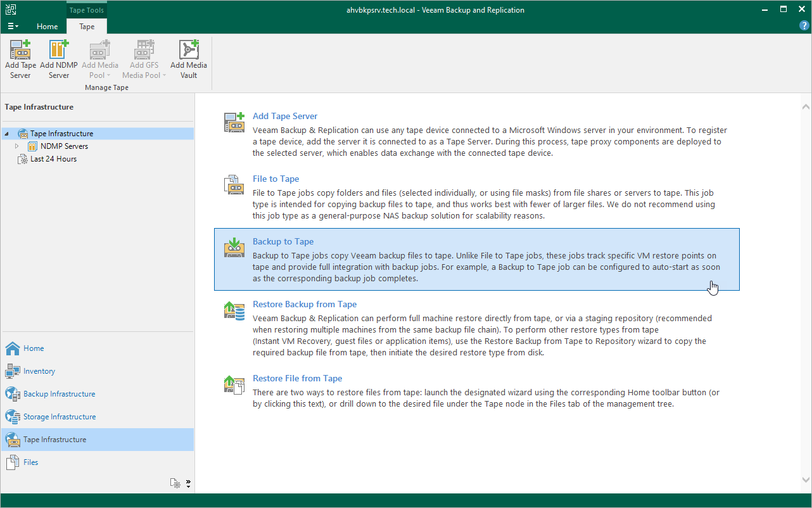Viewport: 812px width, 508px height.
Task: Click the File to Tape icon
Action: pos(234,184)
